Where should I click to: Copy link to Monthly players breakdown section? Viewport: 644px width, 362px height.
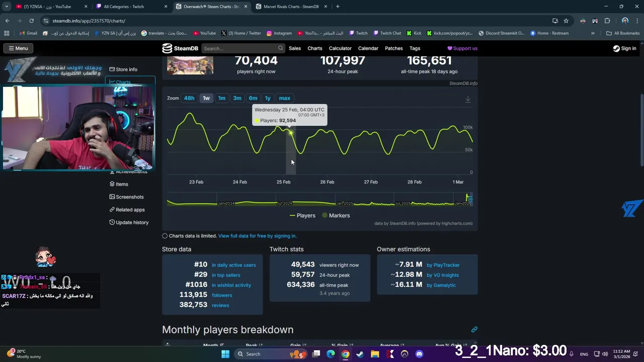474,329
